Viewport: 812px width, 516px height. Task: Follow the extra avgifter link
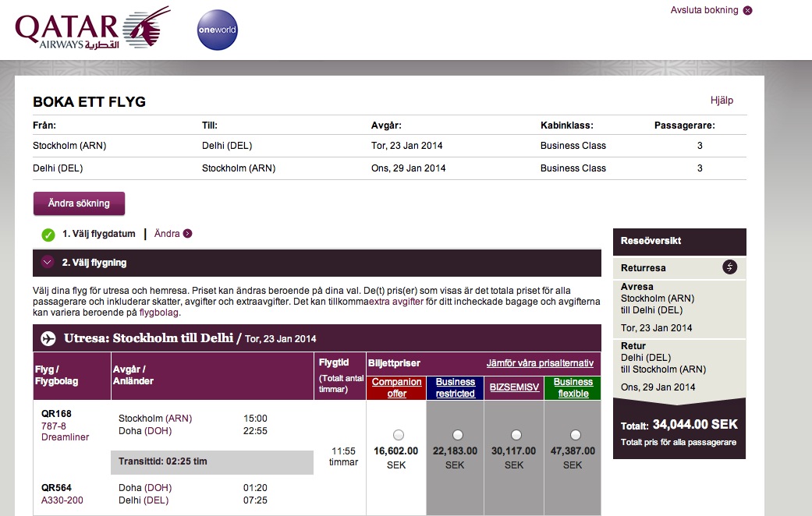coord(396,301)
